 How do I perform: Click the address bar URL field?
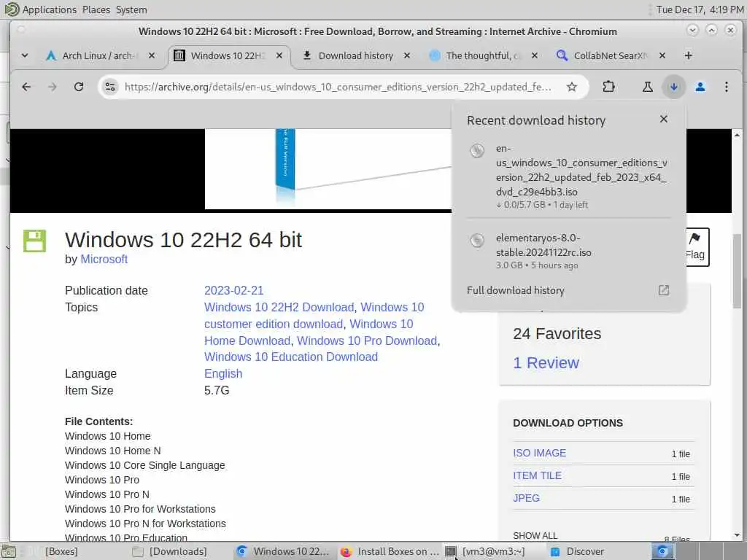(337, 87)
